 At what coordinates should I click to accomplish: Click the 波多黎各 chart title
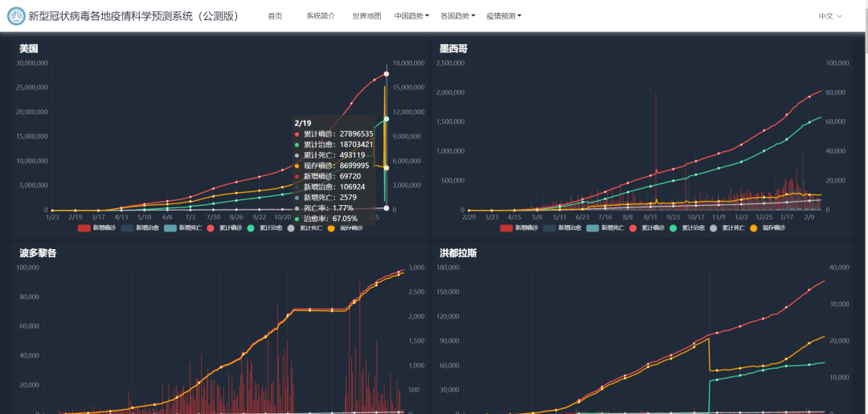pos(38,253)
